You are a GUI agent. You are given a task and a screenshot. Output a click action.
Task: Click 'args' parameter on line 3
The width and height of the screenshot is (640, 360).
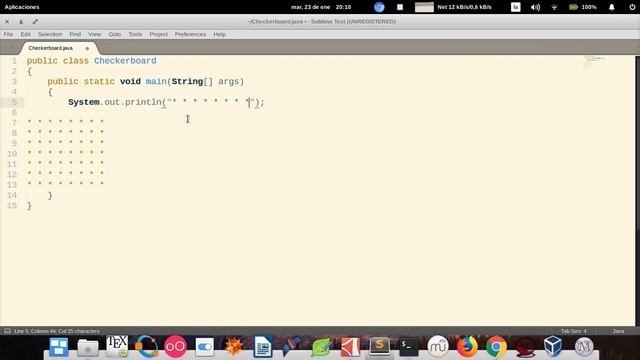(x=228, y=82)
